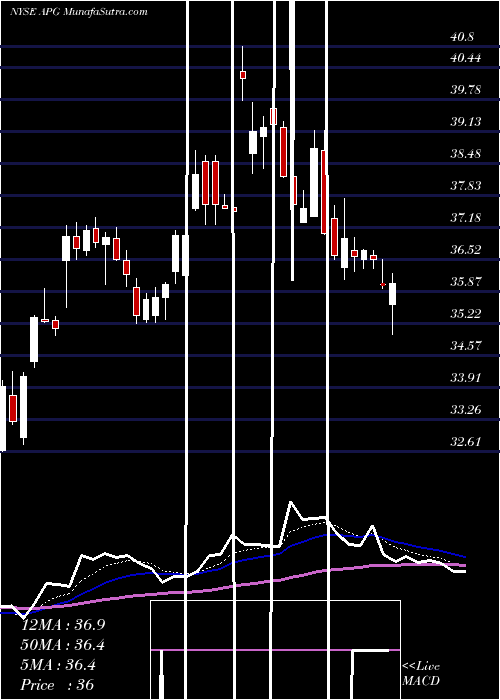Click the 33.26 price axis label
This screenshot has height=700, width=500.
(x=466, y=409)
